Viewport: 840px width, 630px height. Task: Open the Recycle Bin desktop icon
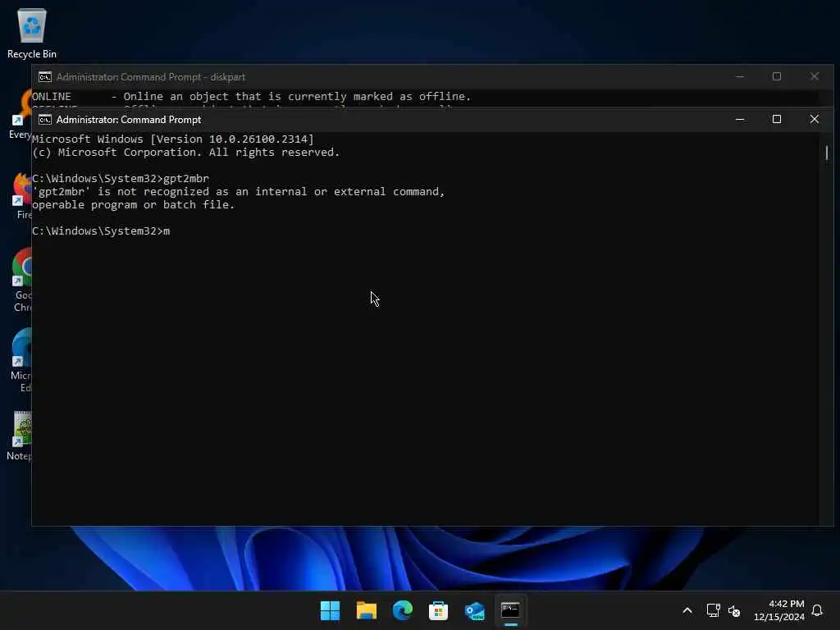tap(32, 33)
